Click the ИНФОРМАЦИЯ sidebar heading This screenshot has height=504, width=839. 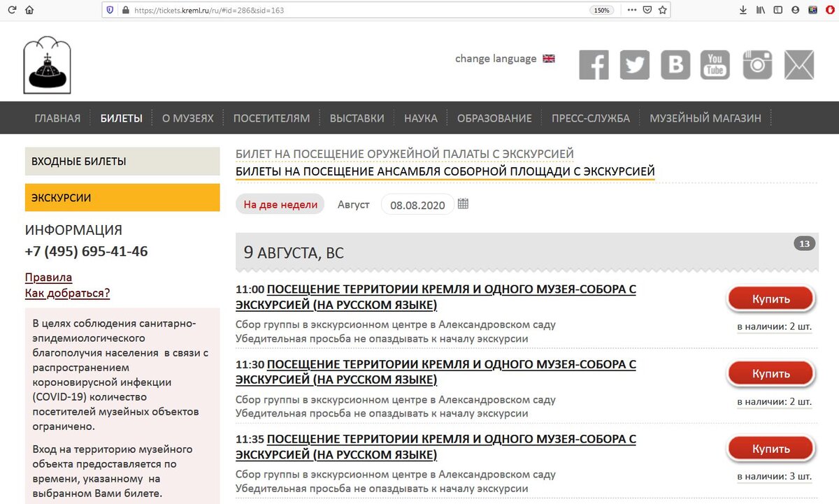[x=73, y=230]
